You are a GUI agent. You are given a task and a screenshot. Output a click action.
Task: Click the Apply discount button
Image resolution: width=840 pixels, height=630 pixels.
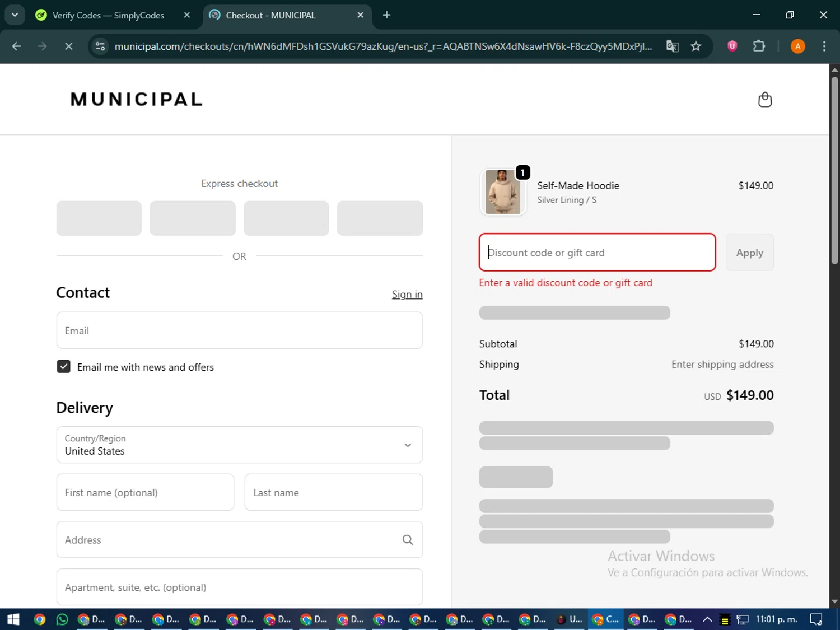[x=749, y=253]
